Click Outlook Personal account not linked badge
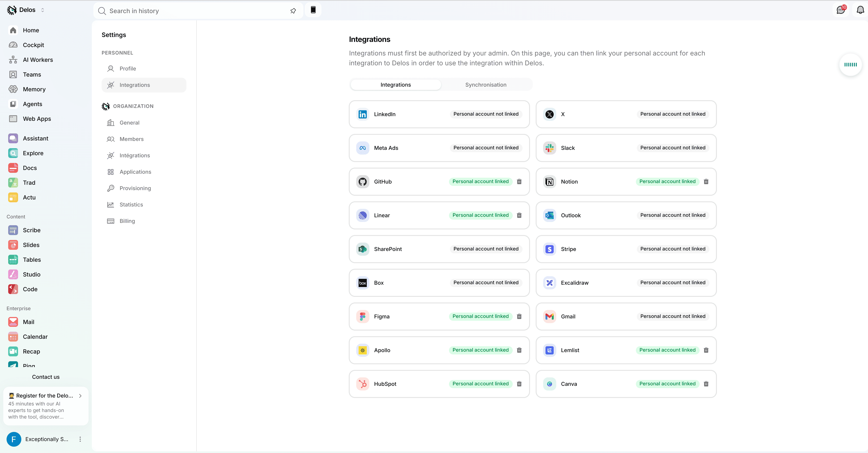Image resolution: width=868 pixels, height=453 pixels. pyautogui.click(x=673, y=215)
